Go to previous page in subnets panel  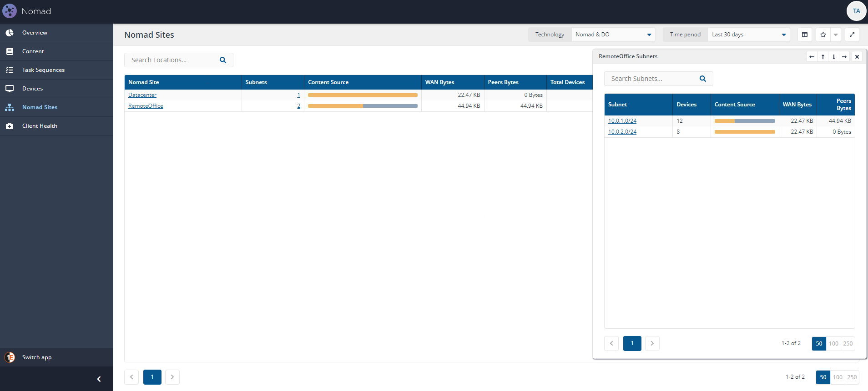click(611, 344)
